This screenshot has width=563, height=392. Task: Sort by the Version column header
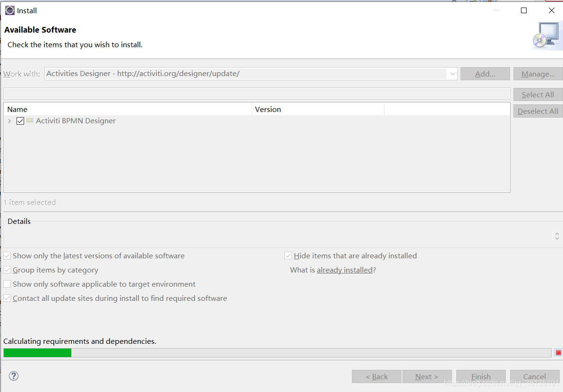coord(318,109)
